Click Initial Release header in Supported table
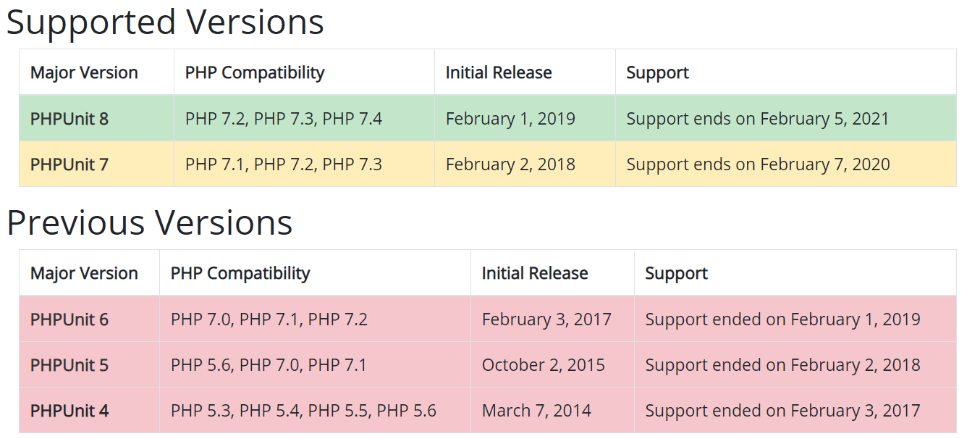 (x=499, y=73)
